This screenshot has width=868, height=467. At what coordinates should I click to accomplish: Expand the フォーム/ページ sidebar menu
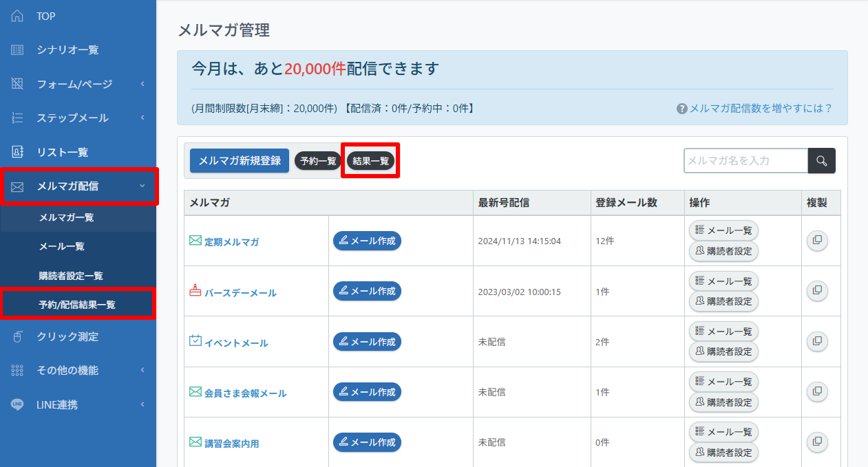(74, 84)
